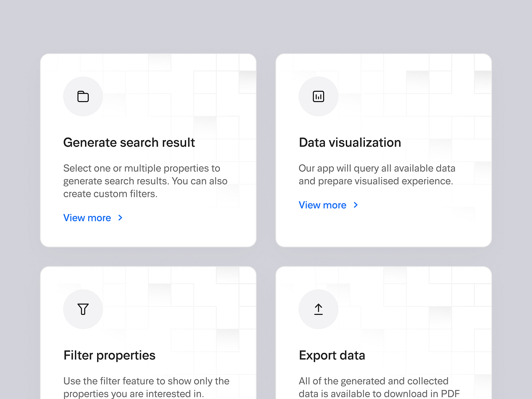Click the Data visualization heading

coord(350,142)
